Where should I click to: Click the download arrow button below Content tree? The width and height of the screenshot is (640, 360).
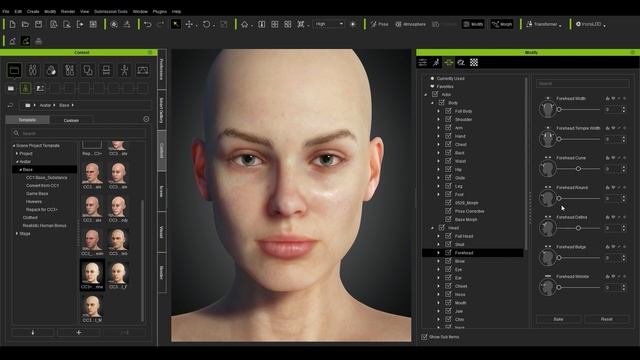point(33,332)
